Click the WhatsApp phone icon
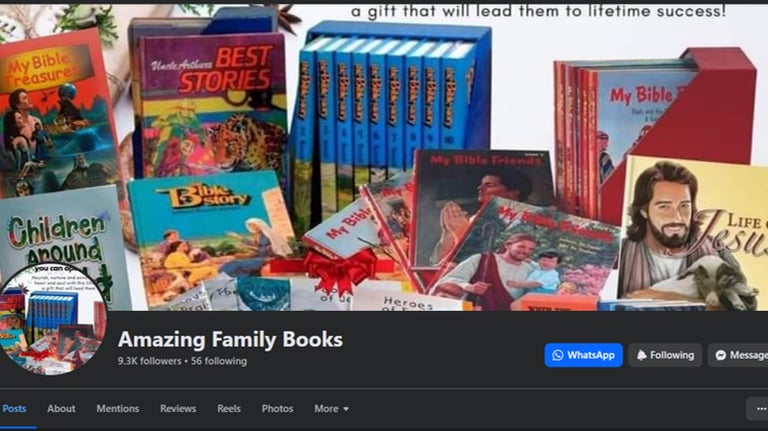The image size is (768, 431). 557,355
